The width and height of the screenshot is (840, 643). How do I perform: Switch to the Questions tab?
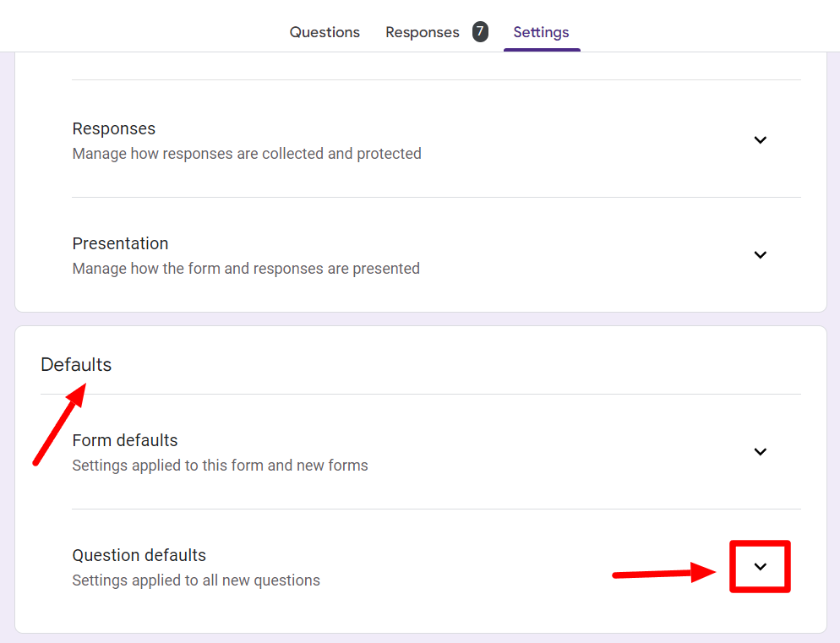(325, 32)
